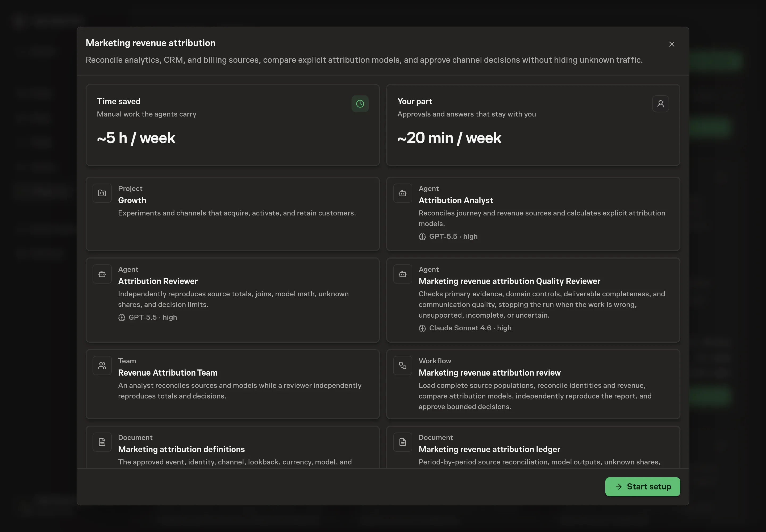
Task: Click the Workflow label above the review card
Action: point(435,361)
